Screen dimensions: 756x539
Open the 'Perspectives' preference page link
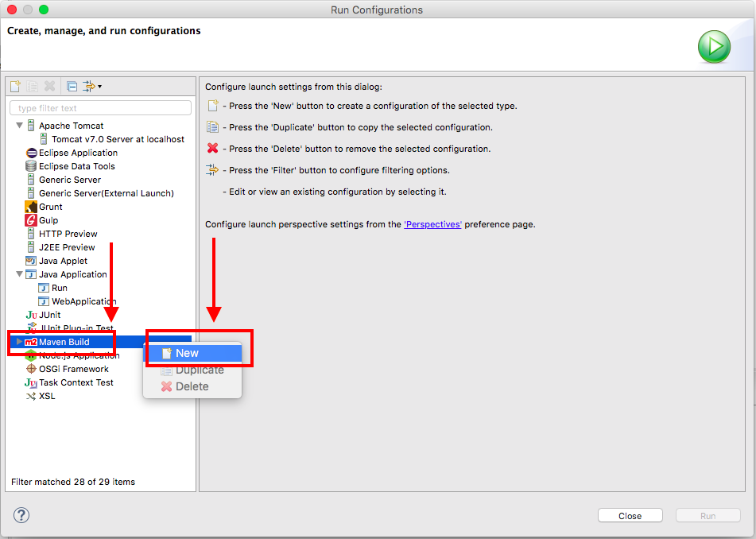pos(432,224)
